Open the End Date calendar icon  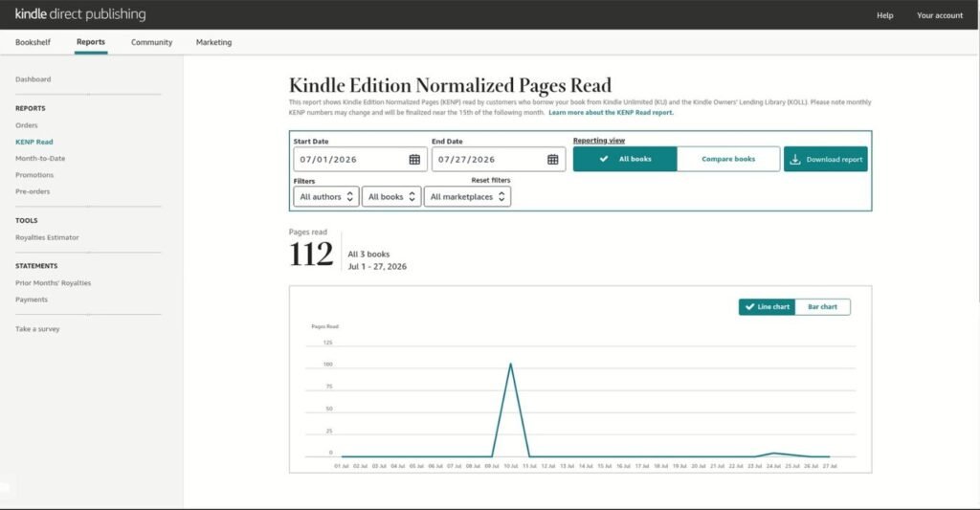click(x=552, y=160)
